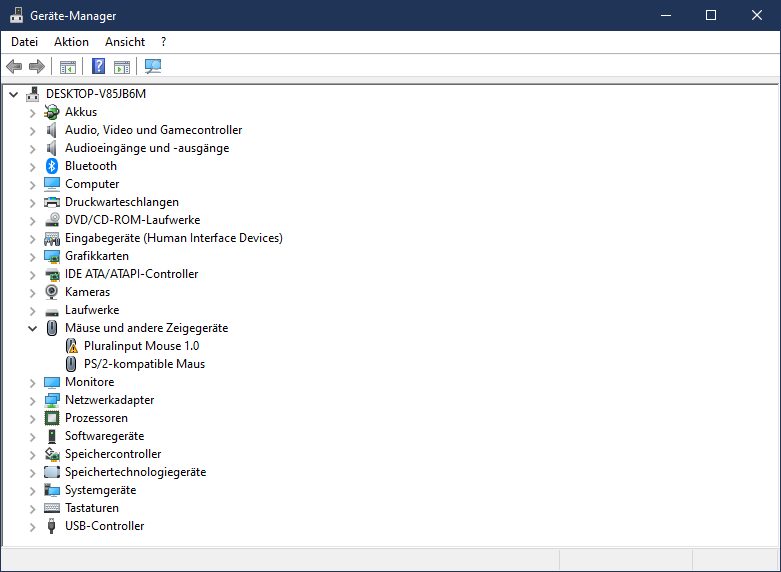781x572 pixels.
Task: Click the Pluralinput Mouse warning icon
Action: coord(72,346)
